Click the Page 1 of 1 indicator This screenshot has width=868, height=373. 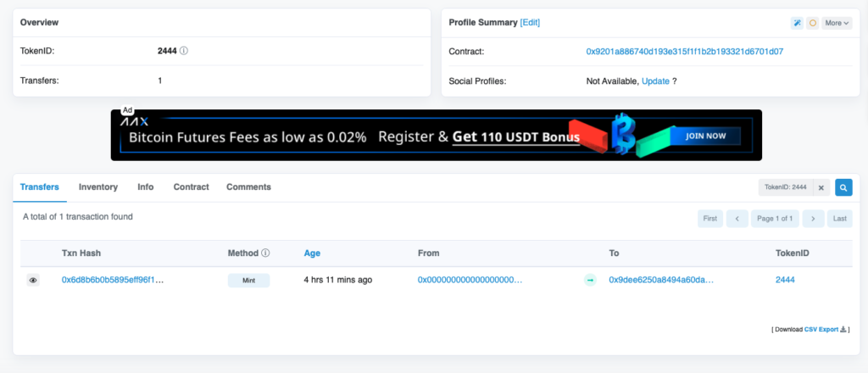pos(775,219)
